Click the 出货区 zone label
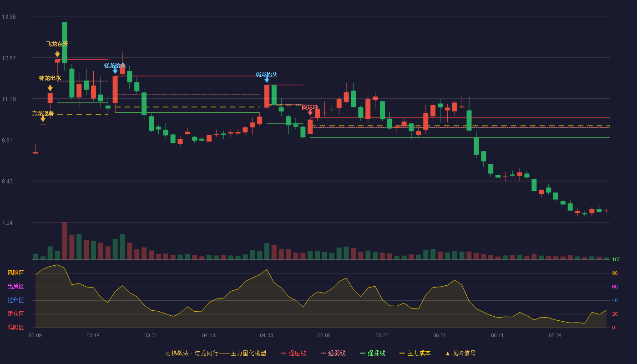 click(15, 287)
